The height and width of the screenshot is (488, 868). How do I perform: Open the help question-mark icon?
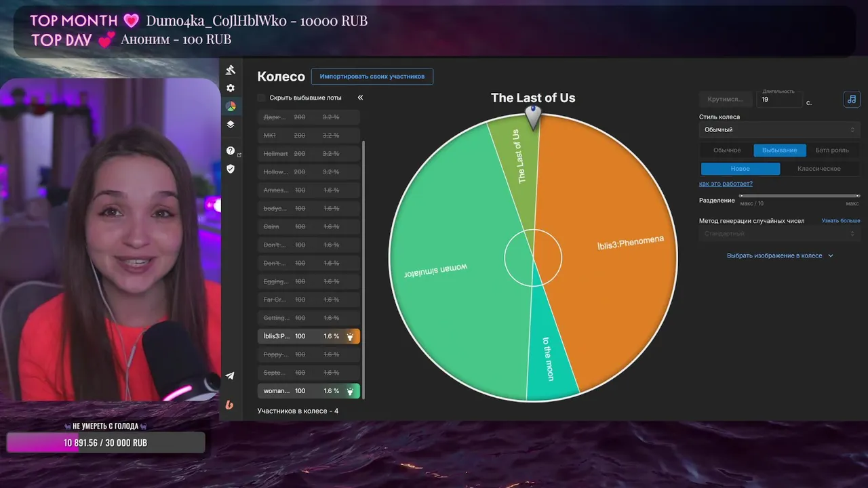231,150
